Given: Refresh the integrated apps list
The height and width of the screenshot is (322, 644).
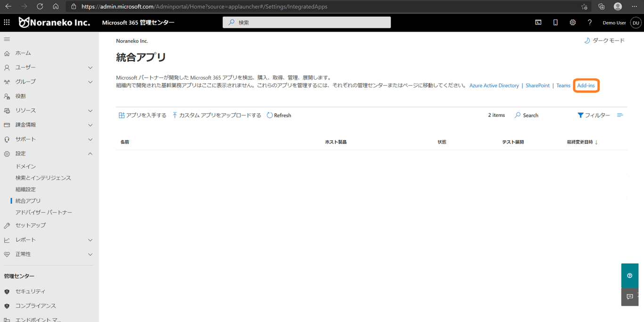Looking at the screenshot, I should click(x=279, y=115).
